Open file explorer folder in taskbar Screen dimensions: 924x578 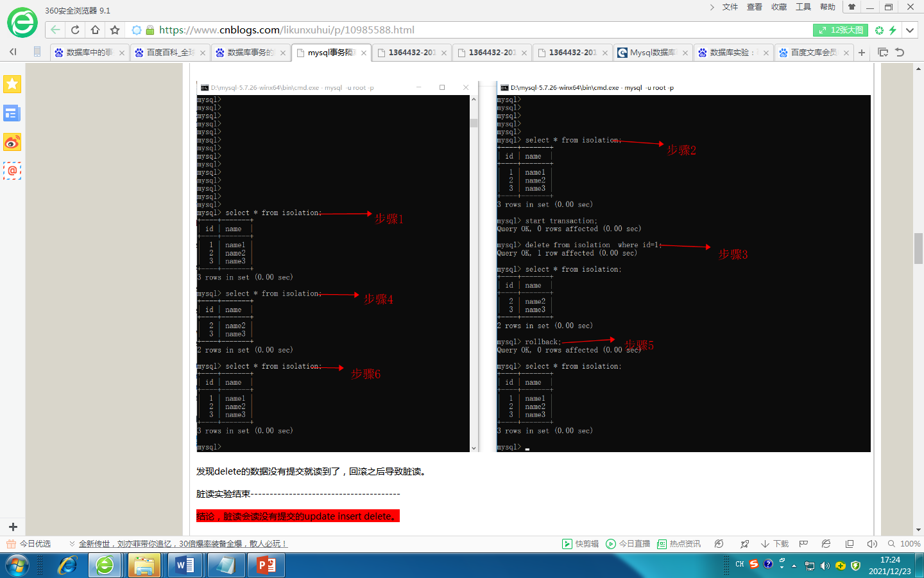[x=144, y=566]
